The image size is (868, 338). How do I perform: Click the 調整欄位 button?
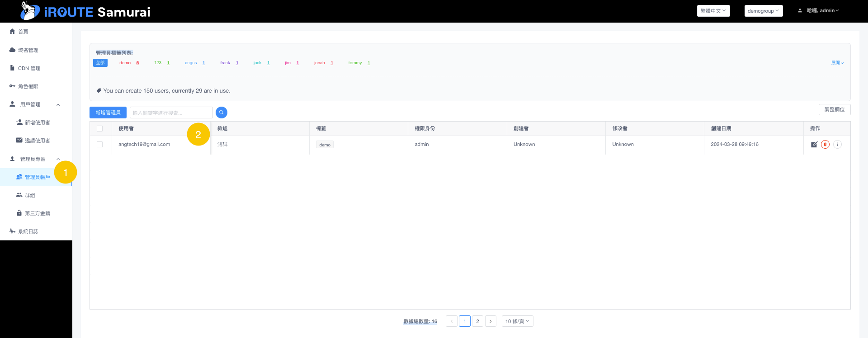coord(834,109)
